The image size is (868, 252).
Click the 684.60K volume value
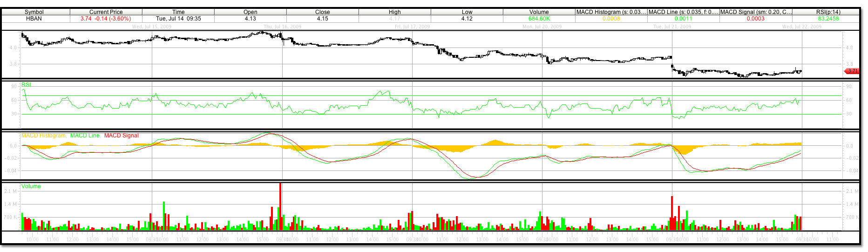539,19
